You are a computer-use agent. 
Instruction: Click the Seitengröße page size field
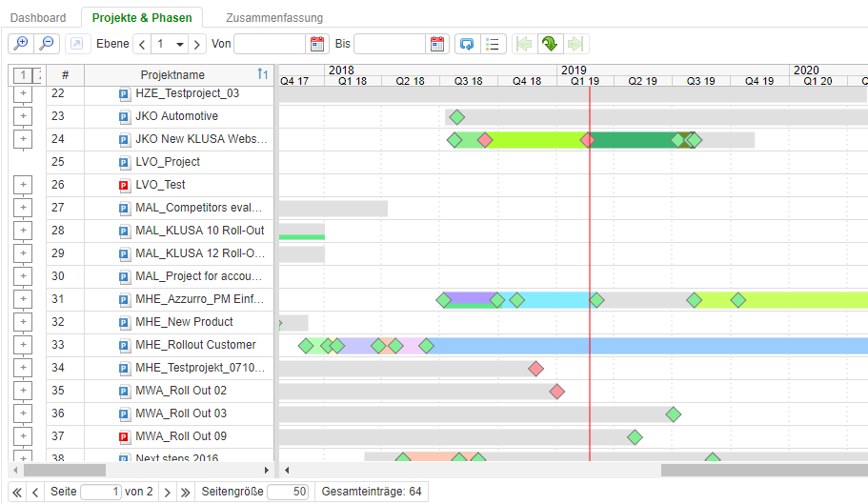[x=287, y=492]
